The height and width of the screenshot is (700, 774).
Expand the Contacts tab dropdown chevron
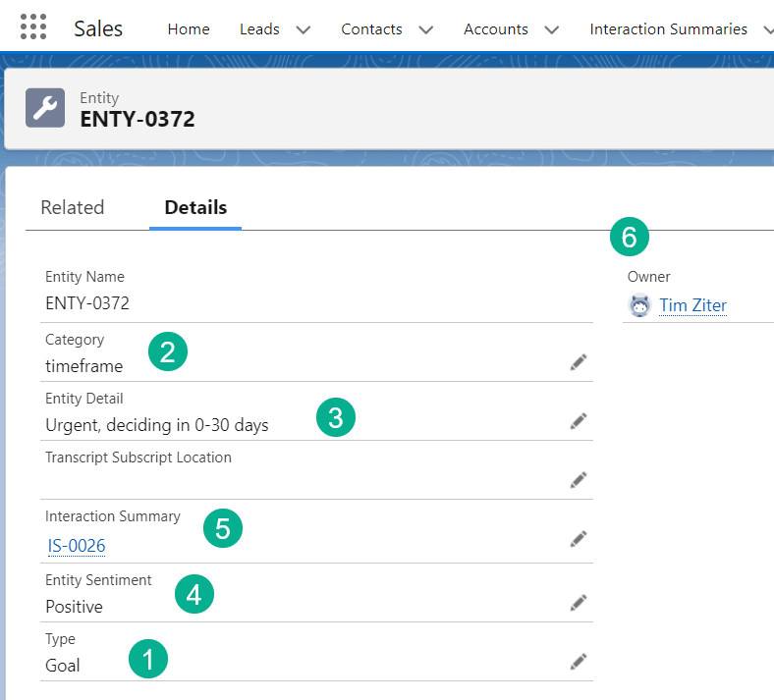[426, 29]
